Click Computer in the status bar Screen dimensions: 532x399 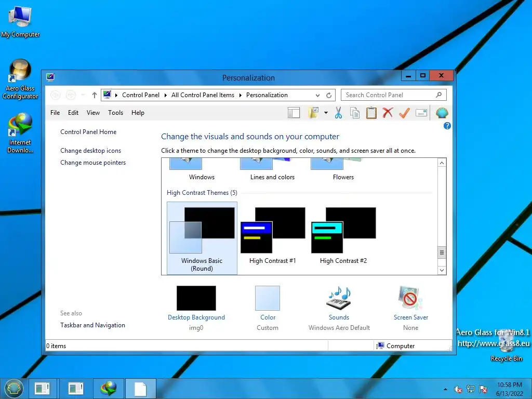395,345
